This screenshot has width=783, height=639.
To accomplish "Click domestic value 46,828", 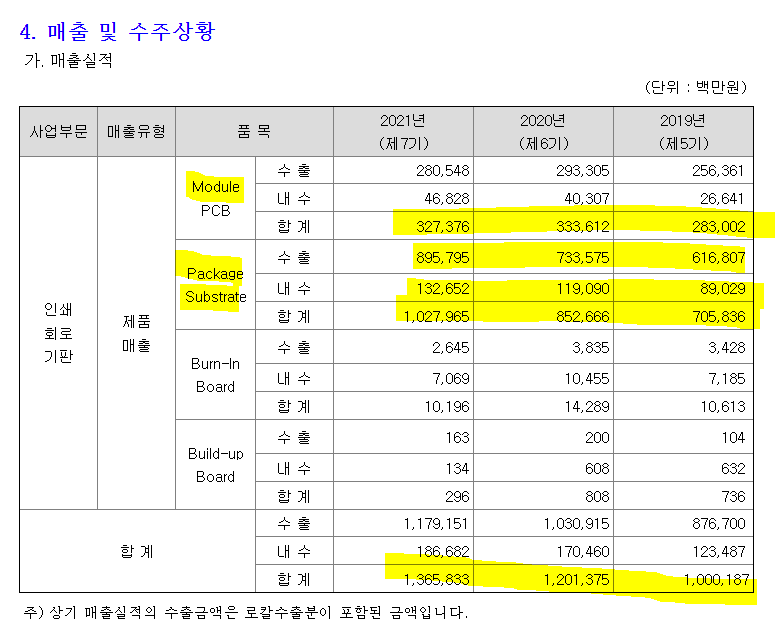I will click(447, 199).
